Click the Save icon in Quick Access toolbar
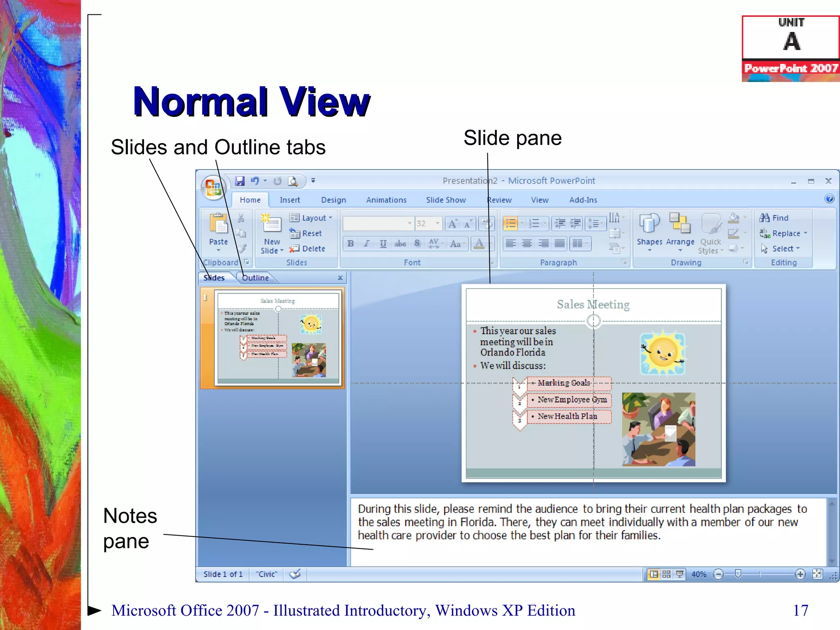 coord(240,181)
